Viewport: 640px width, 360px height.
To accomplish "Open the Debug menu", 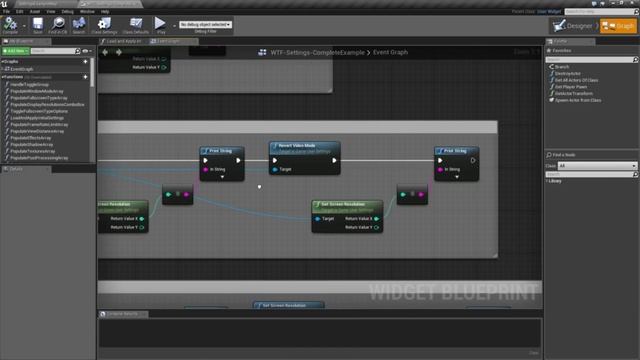I will pos(67,11).
